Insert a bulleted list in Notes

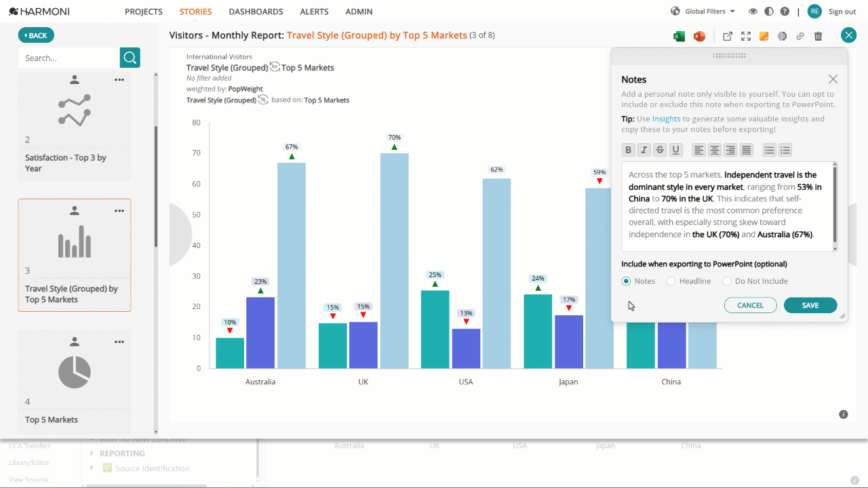click(770, 150)
